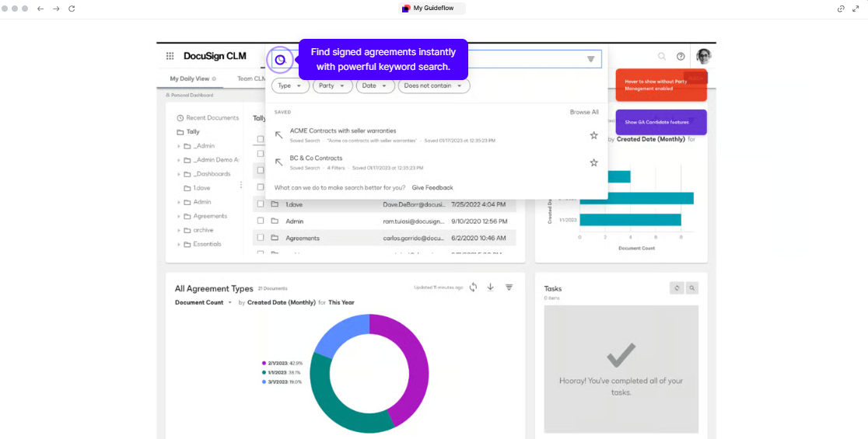The image size is (868, 439).
Task: Open the Document Count dropdown
Action: [203, 302]
